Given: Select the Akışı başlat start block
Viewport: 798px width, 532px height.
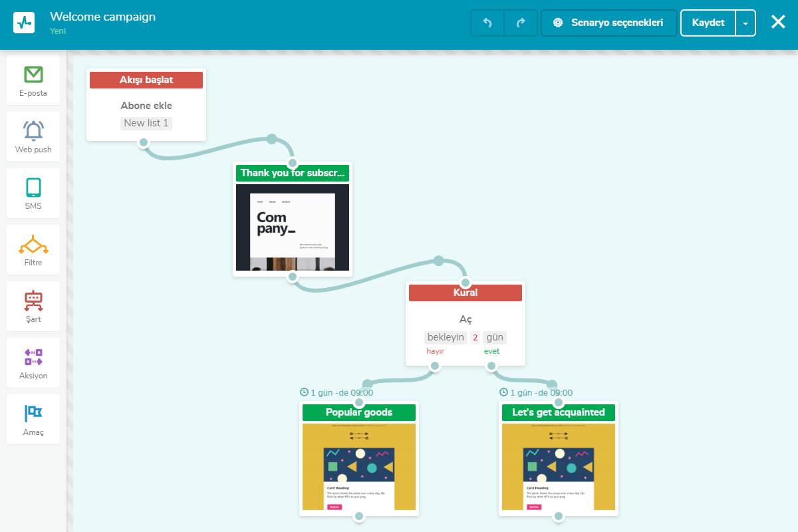Looking at the screenshot, I should (x=146, y=105).
